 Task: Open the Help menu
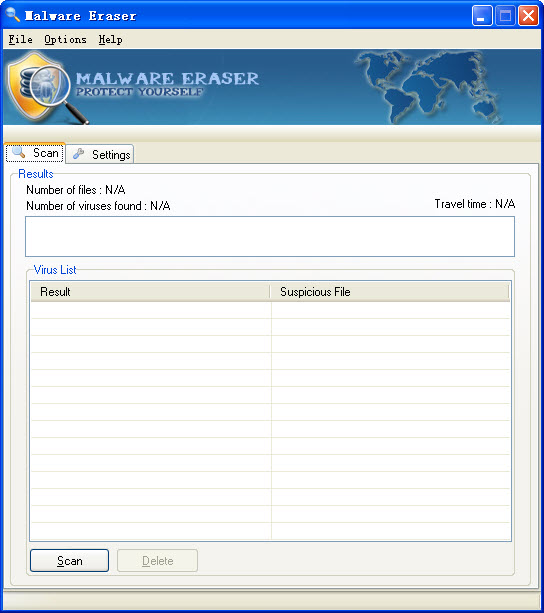click(110, 39)
